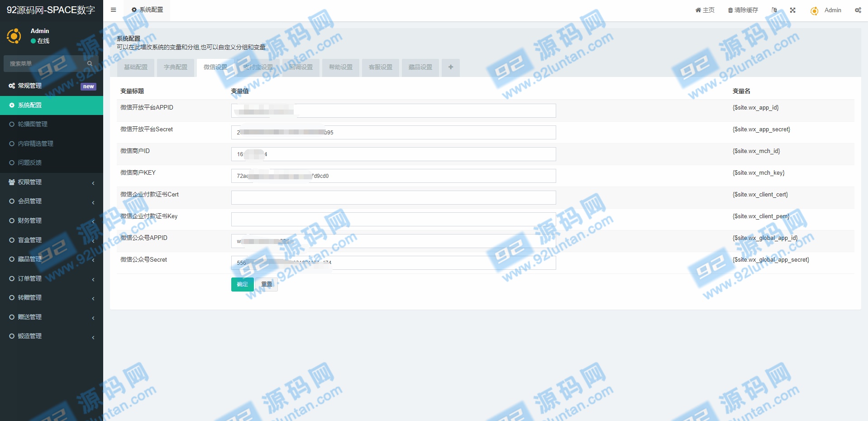The width and height of the screenshot is (868, 421).
Task: Expand the 转赠管理 menu
Action: coord(52,297)
